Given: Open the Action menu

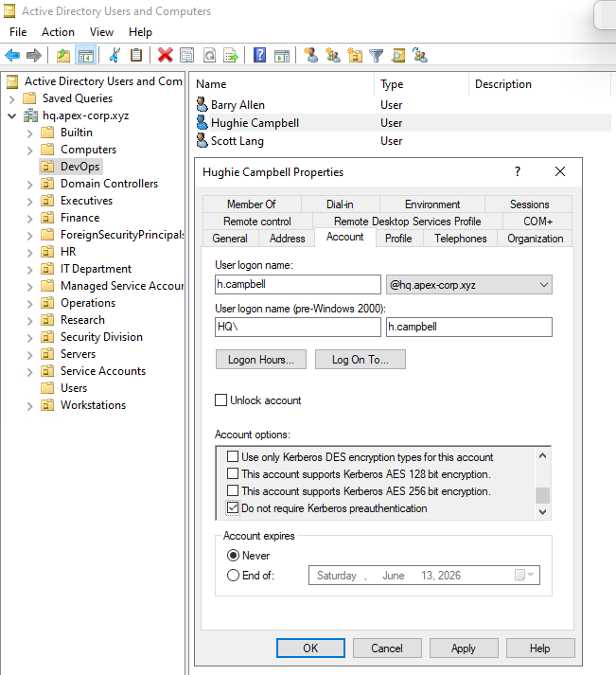Looking at the screenshot, I should [x=58, y=32].
